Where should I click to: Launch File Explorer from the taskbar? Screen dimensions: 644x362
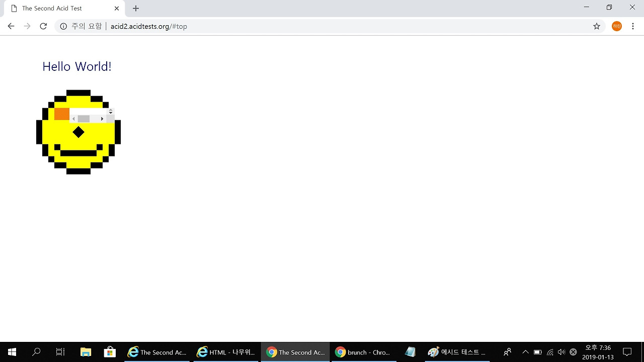coord(86,352)
